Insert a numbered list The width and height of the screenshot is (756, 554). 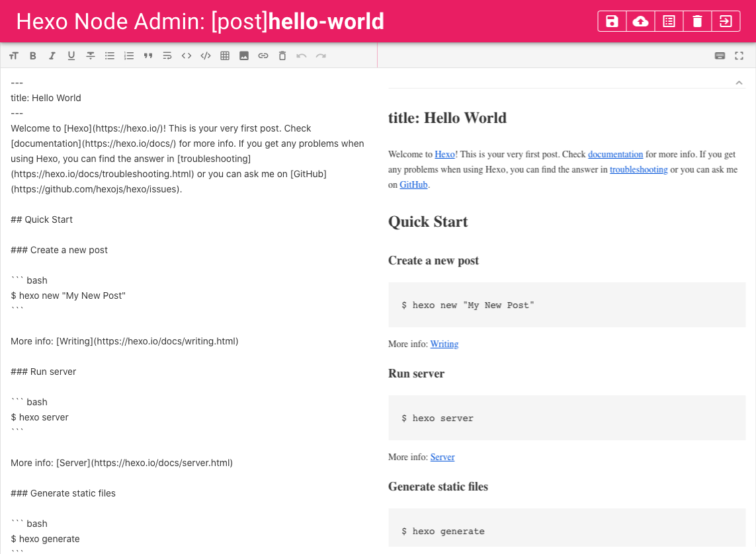coord(129,56)
